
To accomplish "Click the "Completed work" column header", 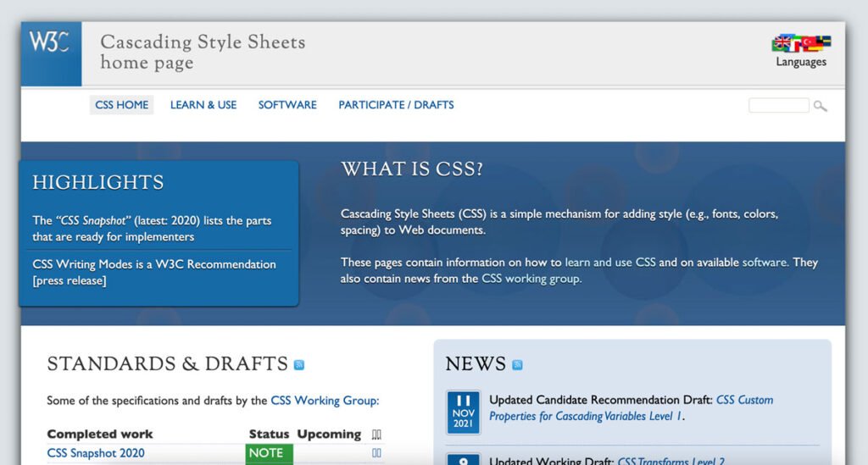I will 100,434.
